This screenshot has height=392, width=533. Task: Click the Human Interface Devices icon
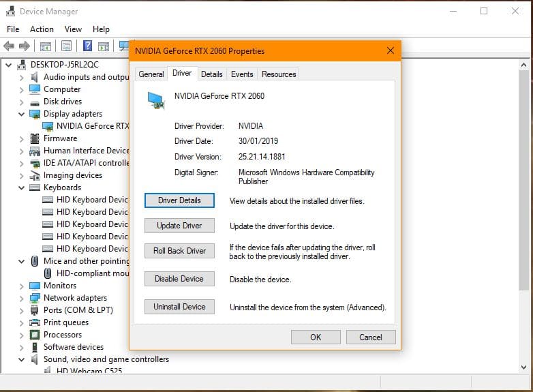(35, 151)
